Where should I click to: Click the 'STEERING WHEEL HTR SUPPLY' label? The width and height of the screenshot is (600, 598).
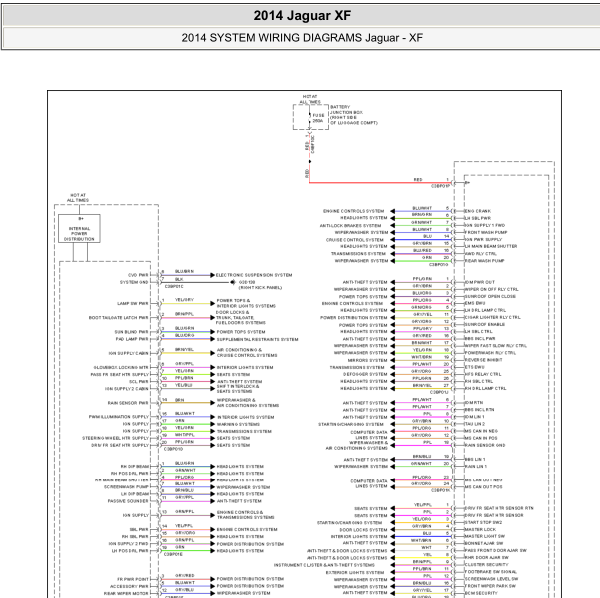(115, 438)
